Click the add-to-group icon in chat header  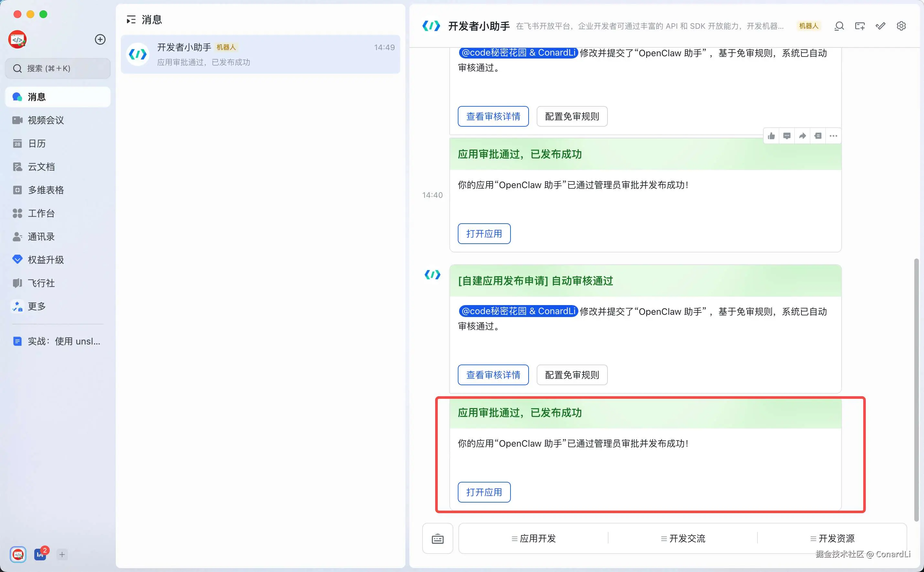coord(860,26)
